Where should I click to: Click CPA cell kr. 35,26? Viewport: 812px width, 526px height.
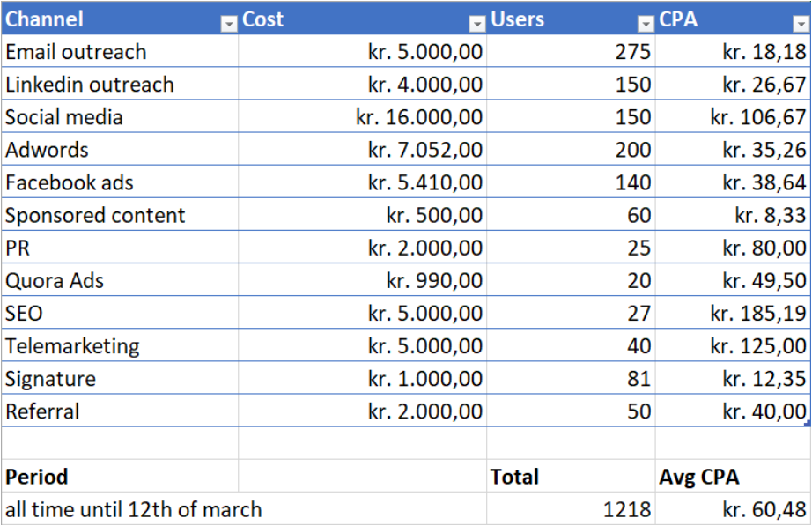point(733,149)
